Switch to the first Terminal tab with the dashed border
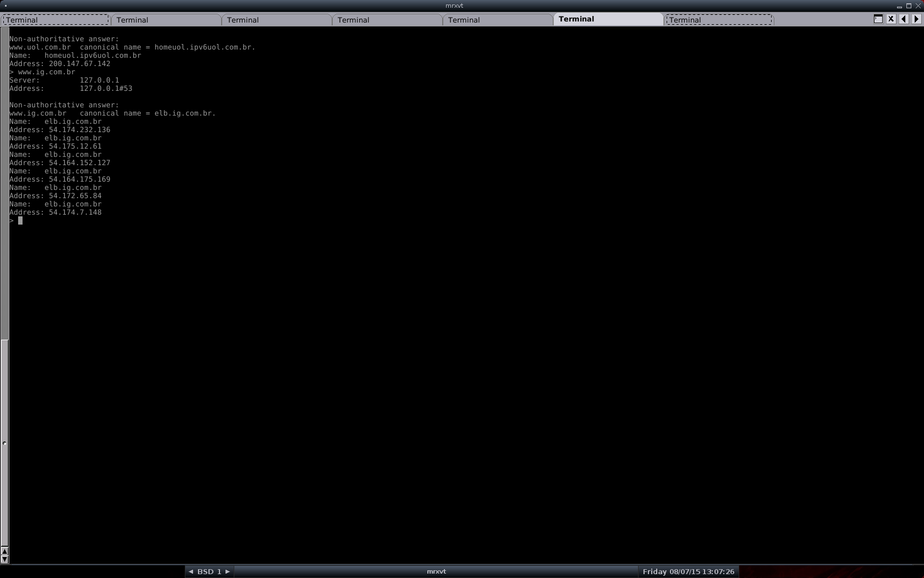This screenshot has height=578, width=924. click(x=56, y=20)
